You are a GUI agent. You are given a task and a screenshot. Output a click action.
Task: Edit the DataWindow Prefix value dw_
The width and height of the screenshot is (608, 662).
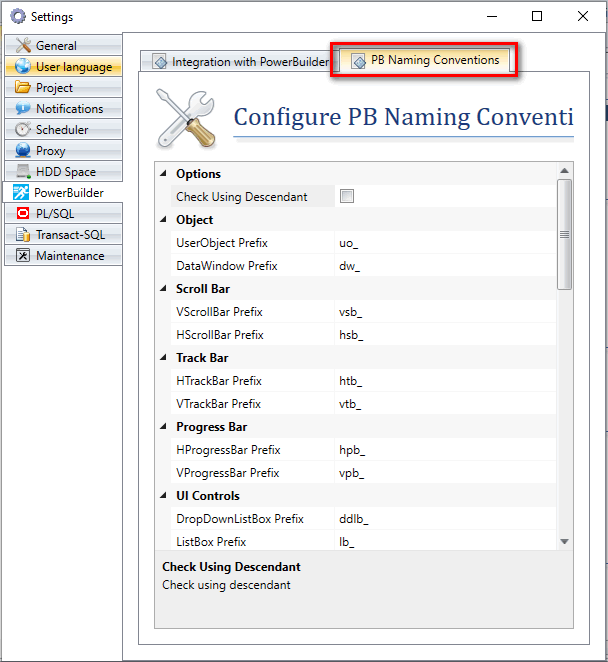tap(445, 266)
